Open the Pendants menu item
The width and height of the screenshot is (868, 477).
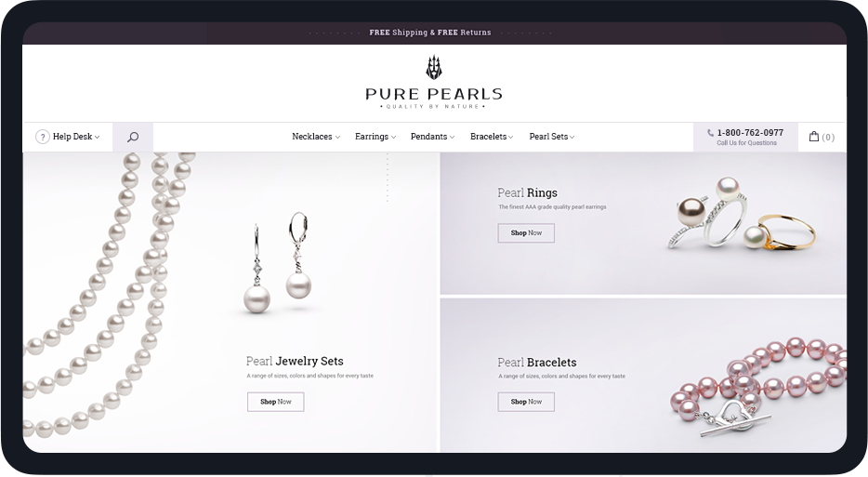432,137
